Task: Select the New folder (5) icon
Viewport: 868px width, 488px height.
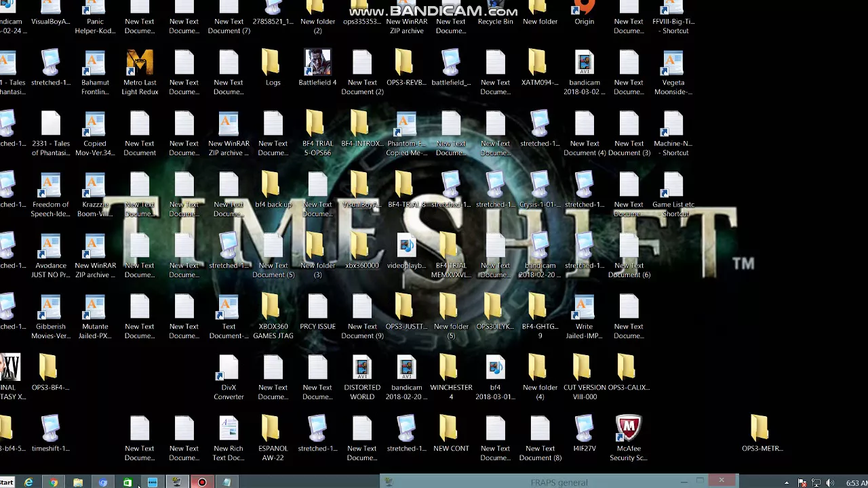Action: click(451, 317)
